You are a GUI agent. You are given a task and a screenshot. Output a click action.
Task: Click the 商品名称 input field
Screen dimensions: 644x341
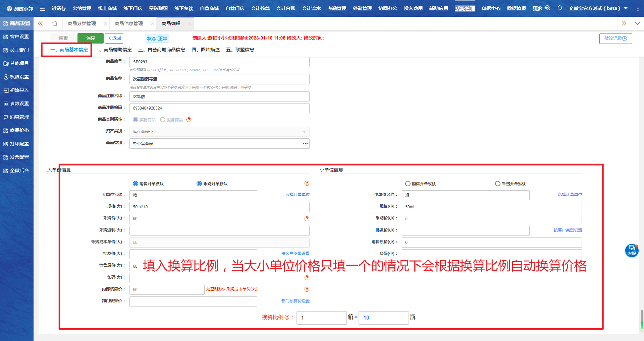(x=219, y=79)
